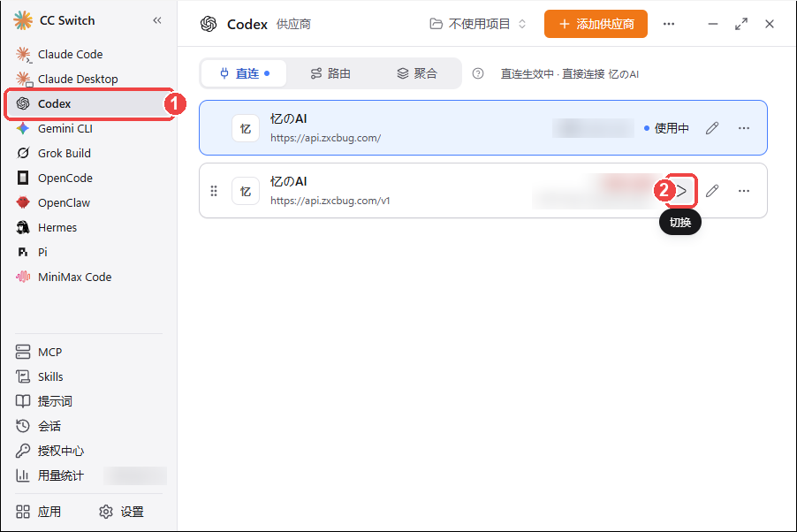The image size is (797, 532).
Task: Click the 忆 avatar of the api.zxcbug.com/v1 provider
Action: click(246, 191)
